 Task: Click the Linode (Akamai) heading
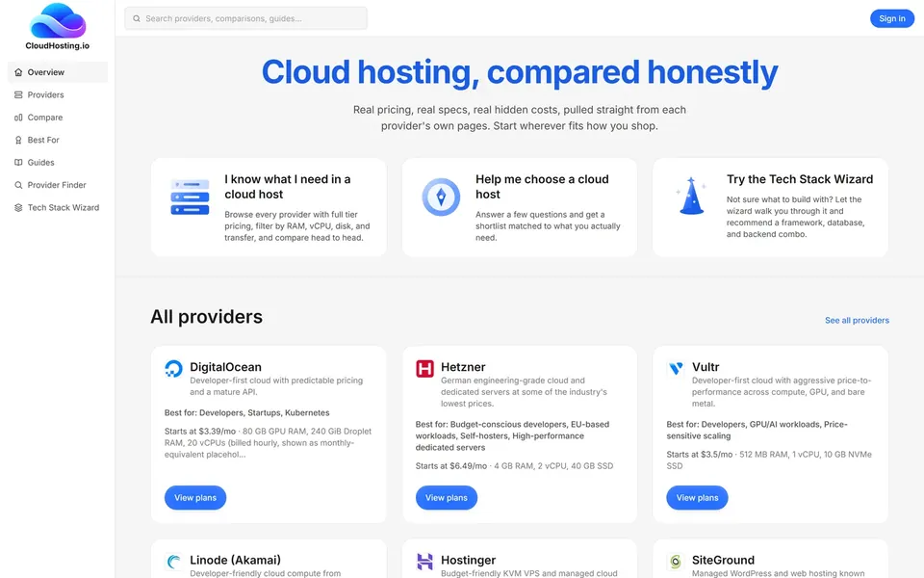coord(235,560)
